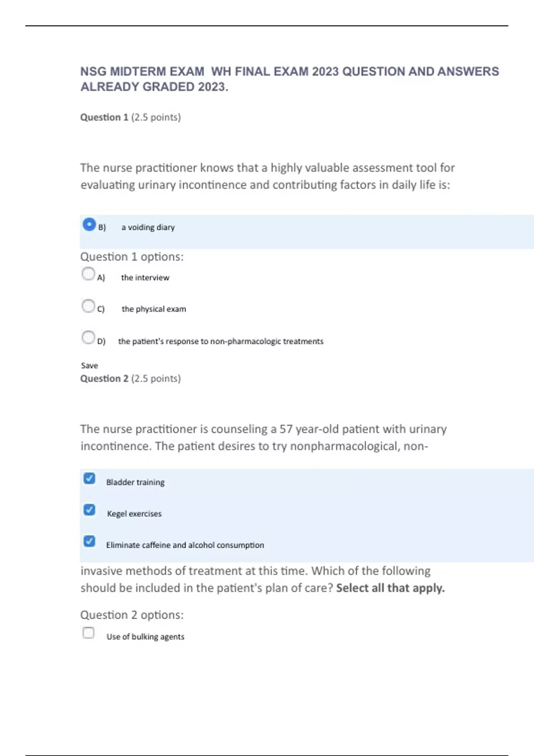Pick radio button for option D
This screenshot has height=756, width=534.
88,337
